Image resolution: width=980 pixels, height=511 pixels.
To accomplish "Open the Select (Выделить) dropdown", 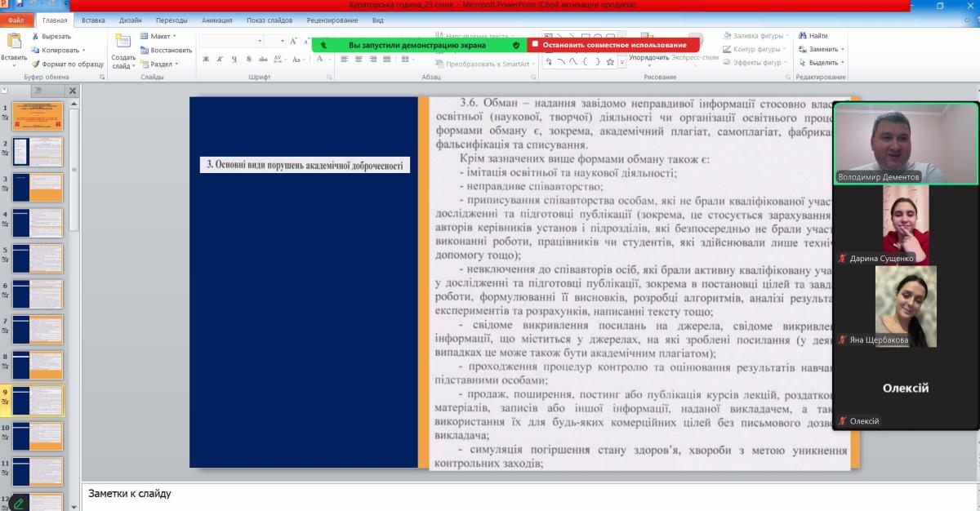I will [x=826, y=63].
